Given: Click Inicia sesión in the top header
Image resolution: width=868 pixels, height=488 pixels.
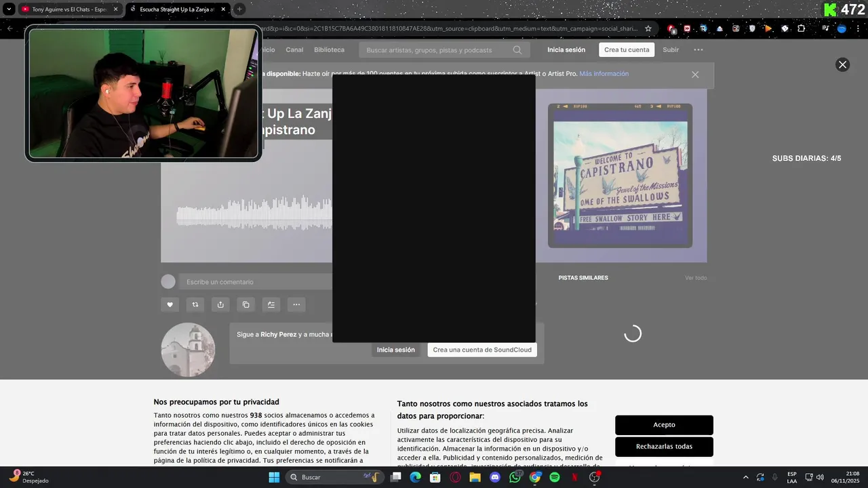Looking at the screenshot, I should tap(566, 50).
